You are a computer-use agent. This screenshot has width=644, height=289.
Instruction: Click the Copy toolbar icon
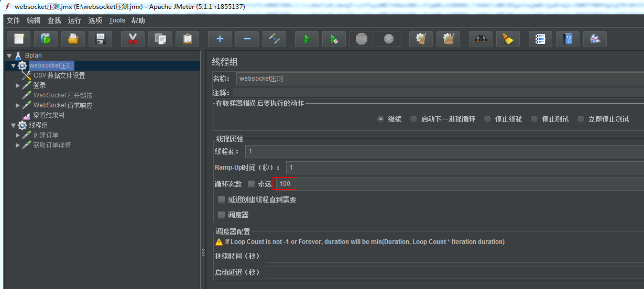click(160, 39)
